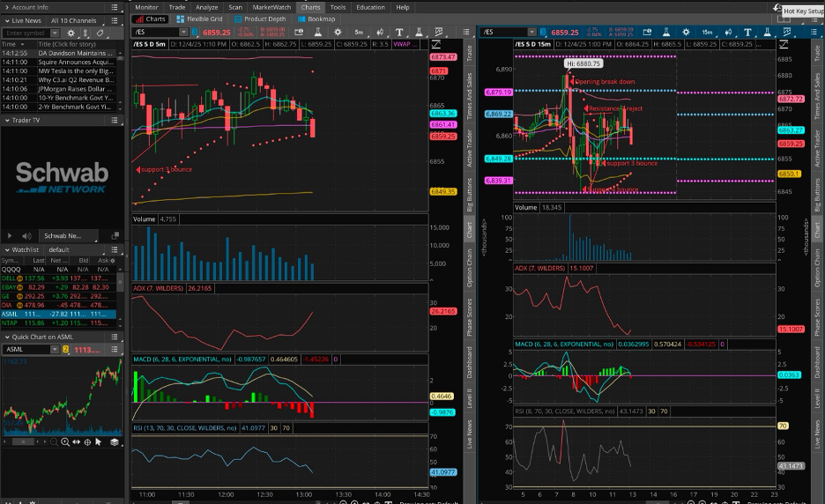Collapse the Live News section

point(7,20)
